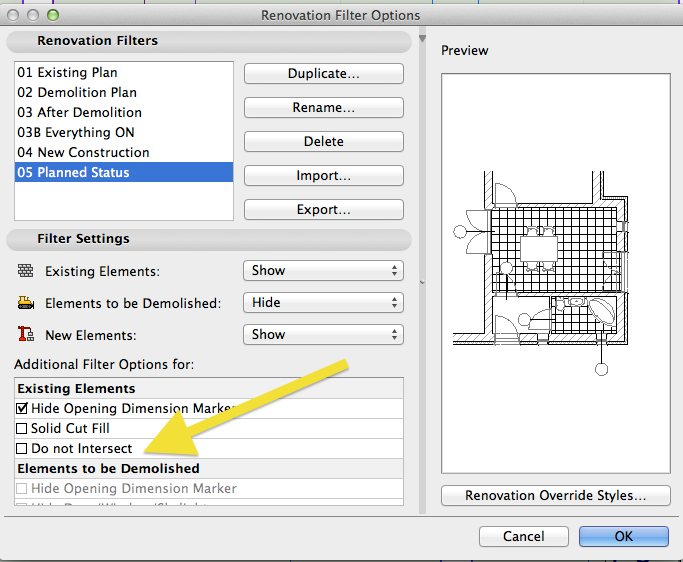Click the Export... button
683x562 pixels.
click(x=324, y=210)
